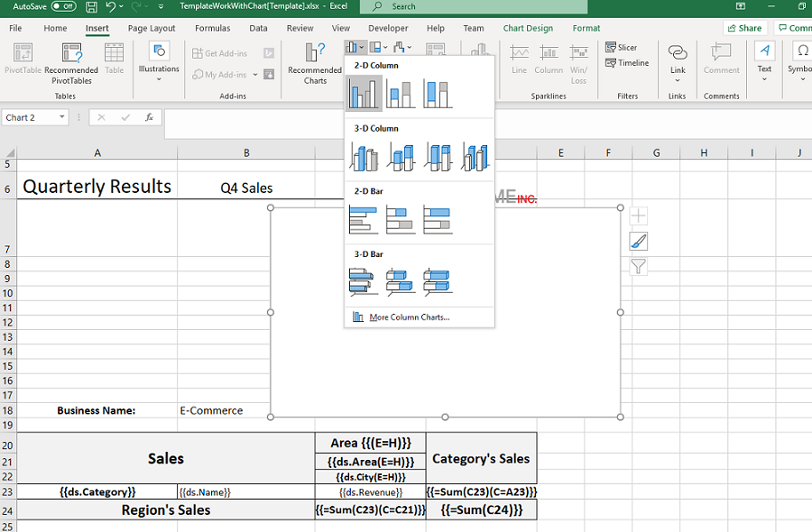Insert a 2-D 100% Stacked Bar chart

(x=438, y=220)
